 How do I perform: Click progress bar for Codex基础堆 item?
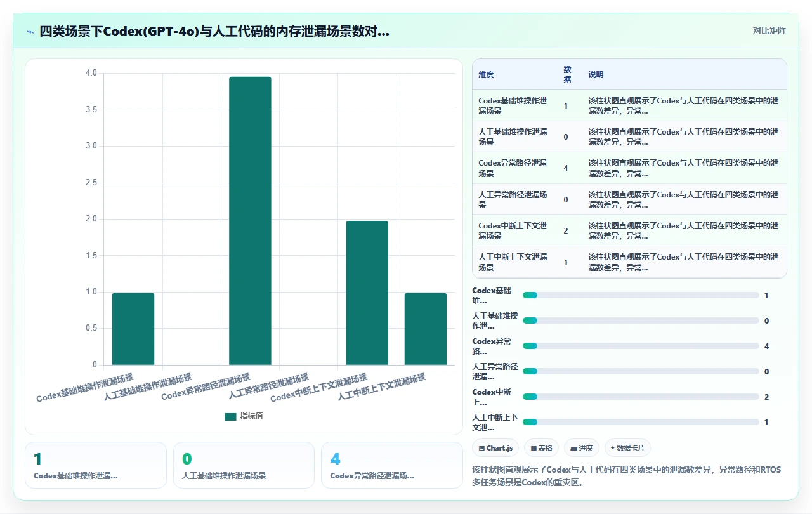click(641, 295)
